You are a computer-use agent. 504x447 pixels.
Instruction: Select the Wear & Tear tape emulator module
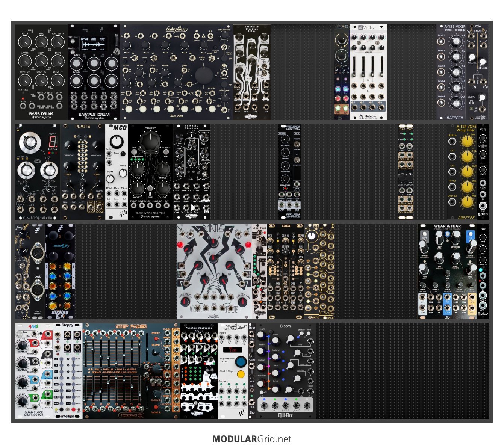(447, 272)
